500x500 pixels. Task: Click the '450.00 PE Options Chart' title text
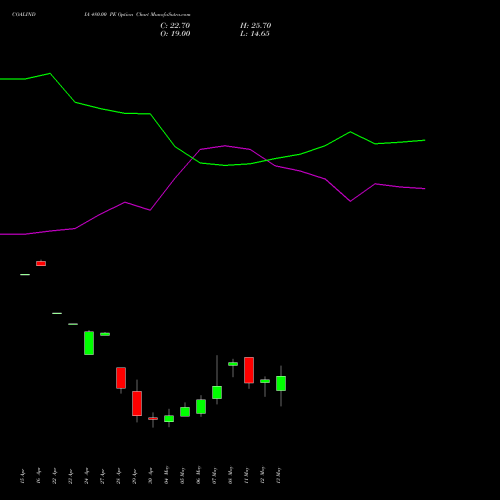click(136, 15)
